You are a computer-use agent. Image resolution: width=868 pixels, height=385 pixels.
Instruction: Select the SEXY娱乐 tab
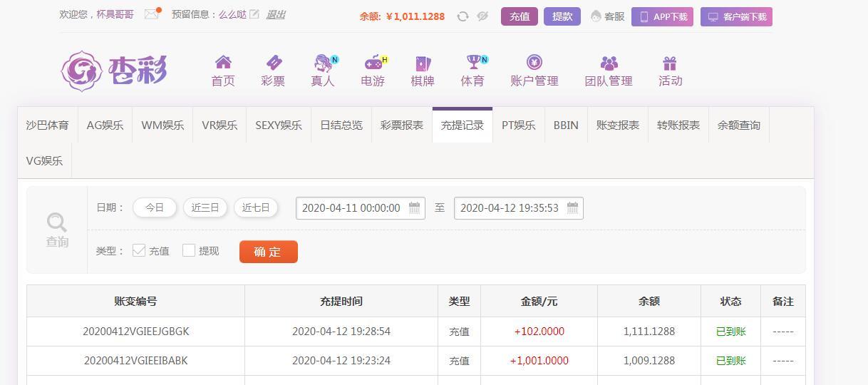(279, 125)
